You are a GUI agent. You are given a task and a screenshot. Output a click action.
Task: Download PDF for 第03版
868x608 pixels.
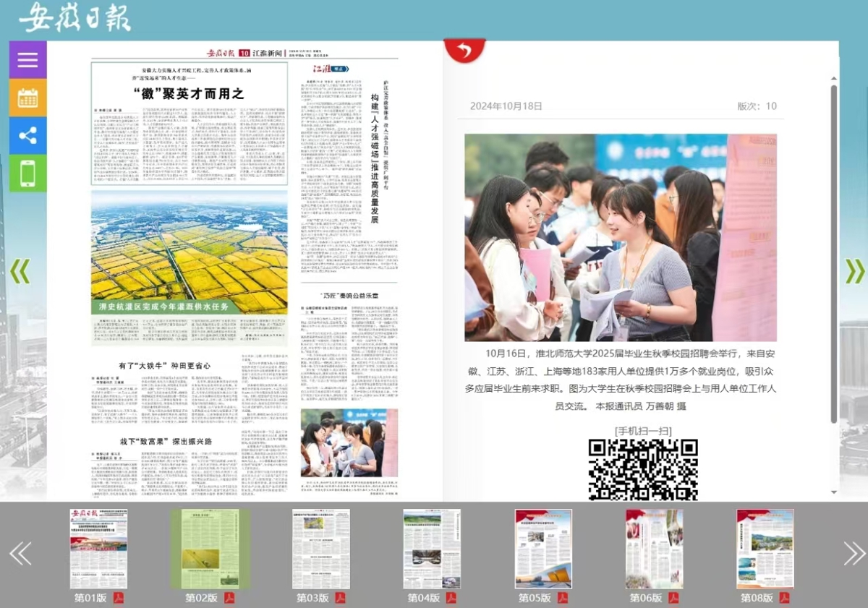click(341, 598)
